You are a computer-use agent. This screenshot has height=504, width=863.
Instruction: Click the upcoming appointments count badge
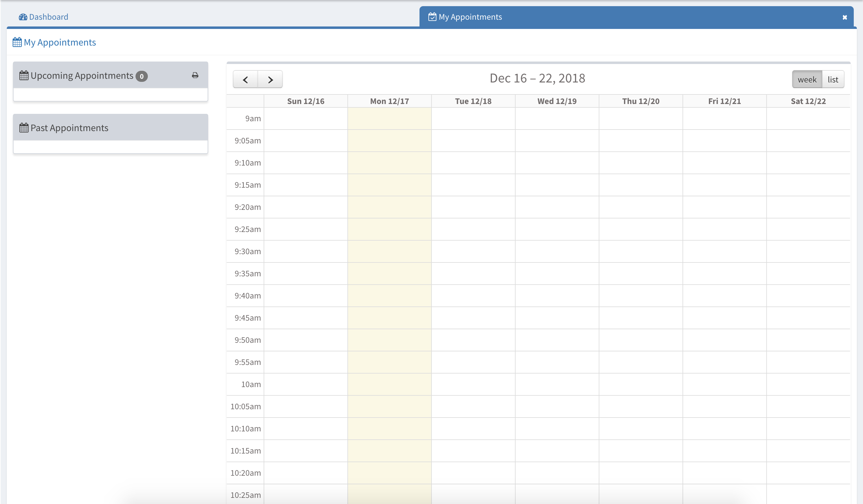141,76
